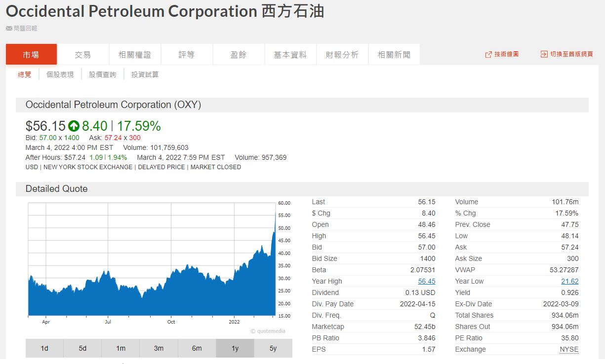Open the 交易 tab
Image resolution: width=605 pixels, height=364 pixels.
click(83, 55)
